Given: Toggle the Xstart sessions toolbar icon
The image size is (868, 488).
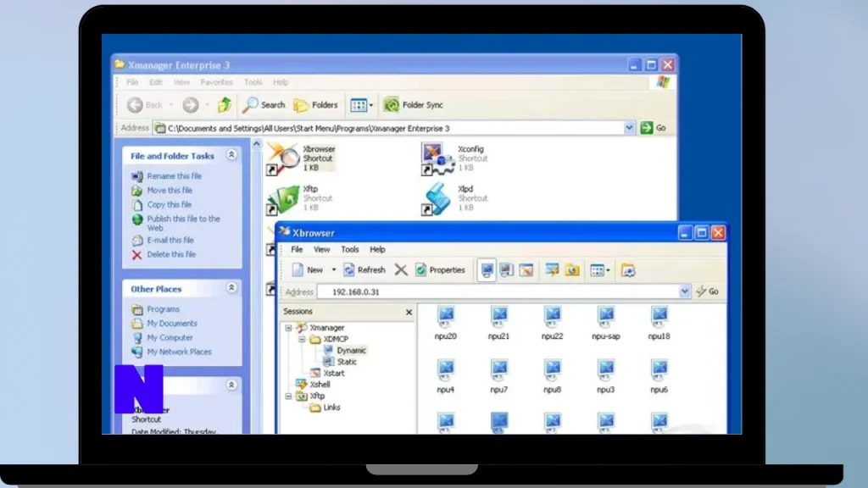Looking at the screenshot, I should [x=526, y=270].
